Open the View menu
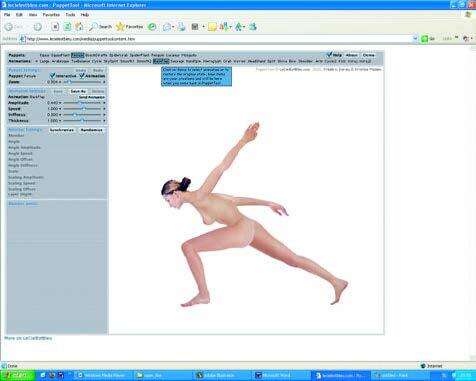 (33, 15)
